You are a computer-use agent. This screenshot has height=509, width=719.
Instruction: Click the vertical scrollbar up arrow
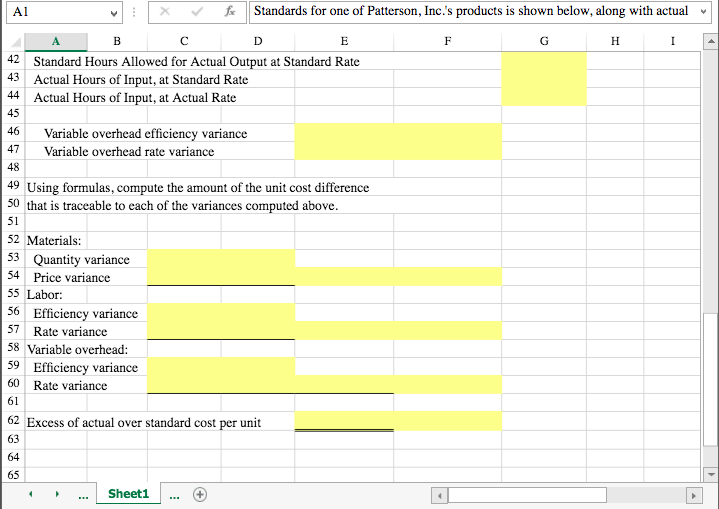click(711, 42)
